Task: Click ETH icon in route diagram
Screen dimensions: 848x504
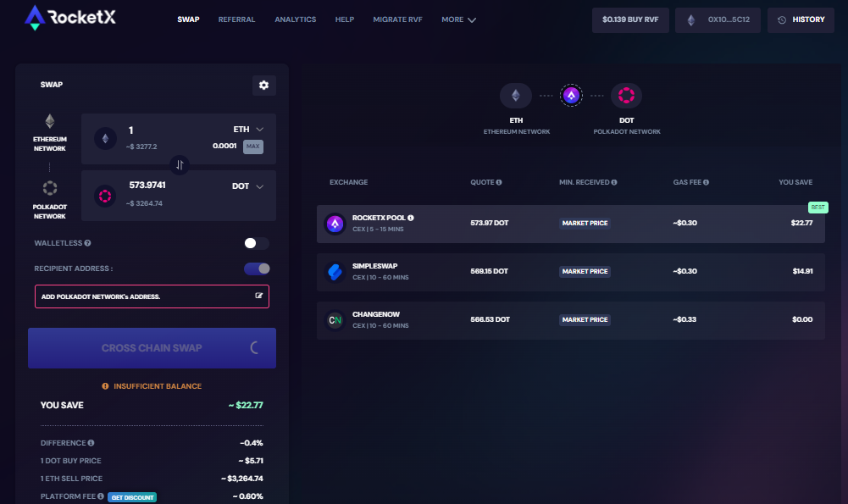Action: 516,96
